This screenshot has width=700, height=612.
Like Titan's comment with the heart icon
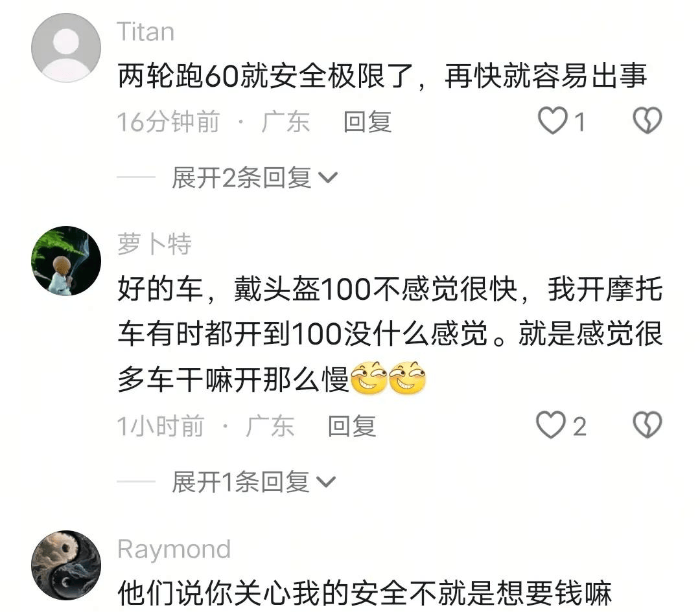tap(553, 120)
